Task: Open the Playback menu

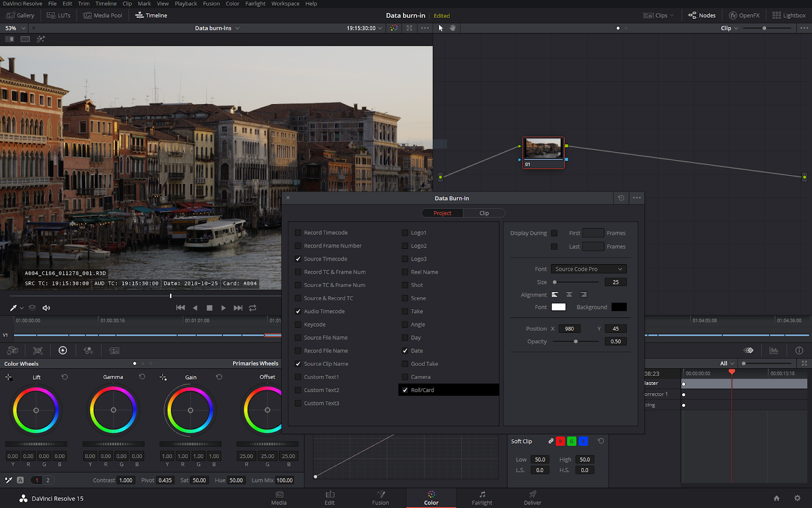Action: point(186,4)
